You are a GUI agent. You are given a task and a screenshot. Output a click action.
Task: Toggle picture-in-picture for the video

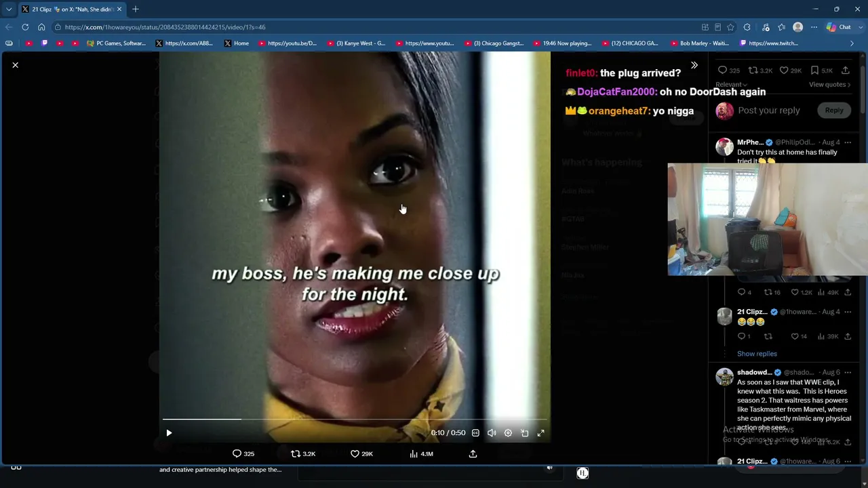click(x=524, y=433)
